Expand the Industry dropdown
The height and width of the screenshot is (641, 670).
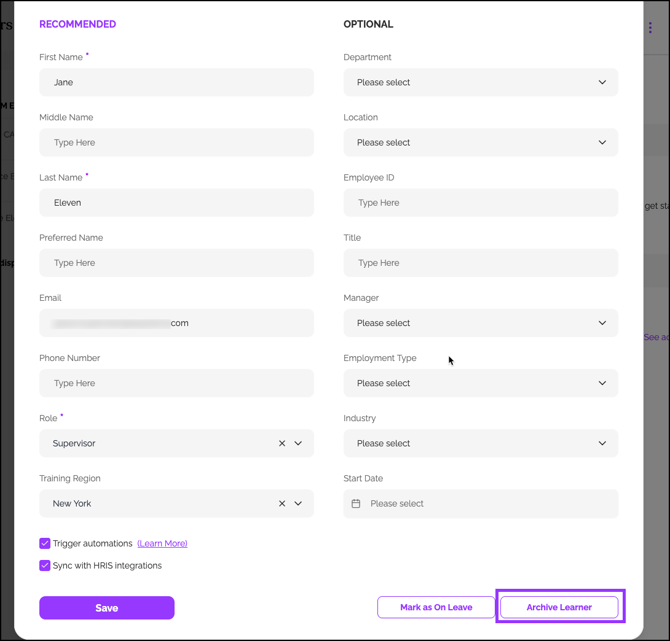pos(480,443)
